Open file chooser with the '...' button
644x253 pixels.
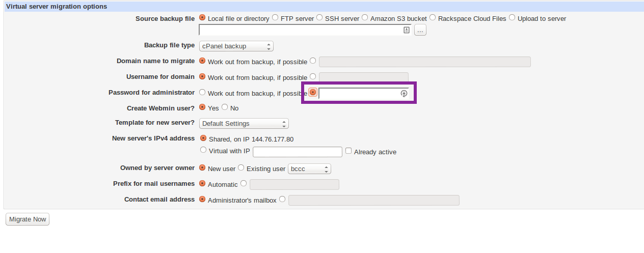coord(420,31)
